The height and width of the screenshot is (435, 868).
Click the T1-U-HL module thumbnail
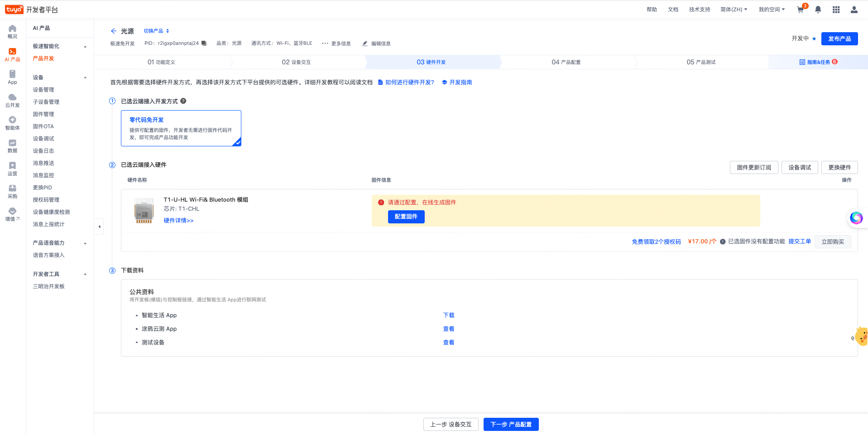coord(144,211)
